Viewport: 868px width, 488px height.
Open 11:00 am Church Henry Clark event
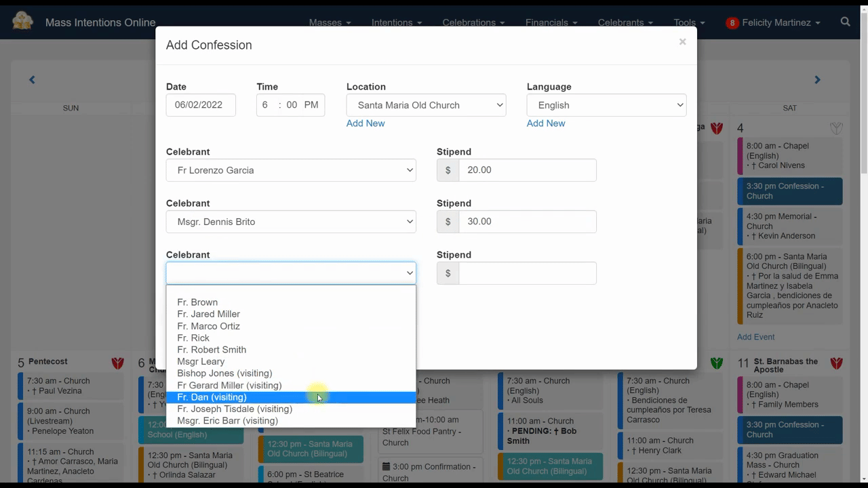click(671, 445)
